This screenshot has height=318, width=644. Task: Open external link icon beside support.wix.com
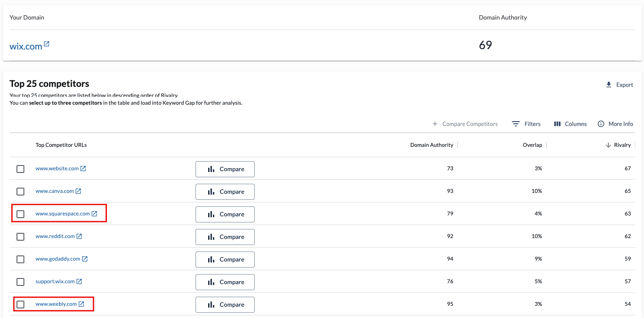point(79,282)
